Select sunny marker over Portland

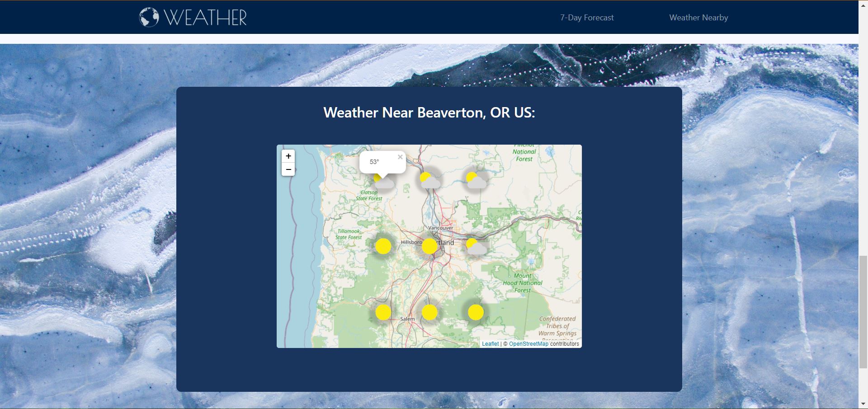point(429,246)
